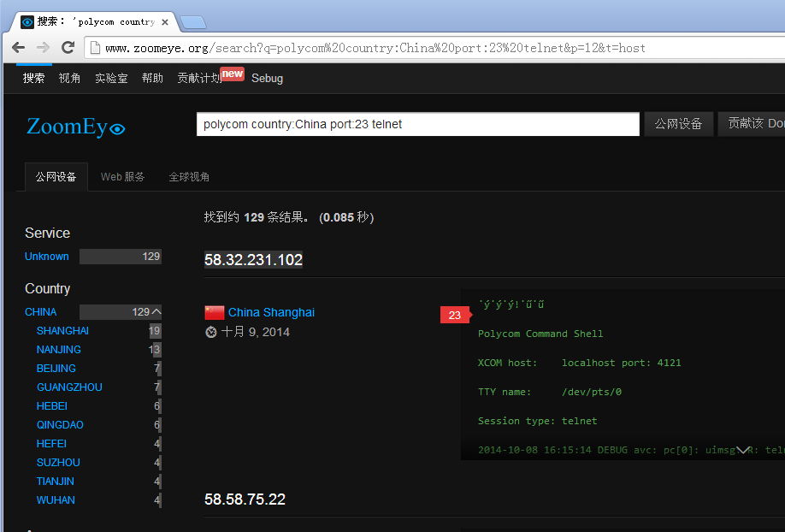Click the browser back arrow
Viewport: 785px width, 532px height.
(19, 48)
